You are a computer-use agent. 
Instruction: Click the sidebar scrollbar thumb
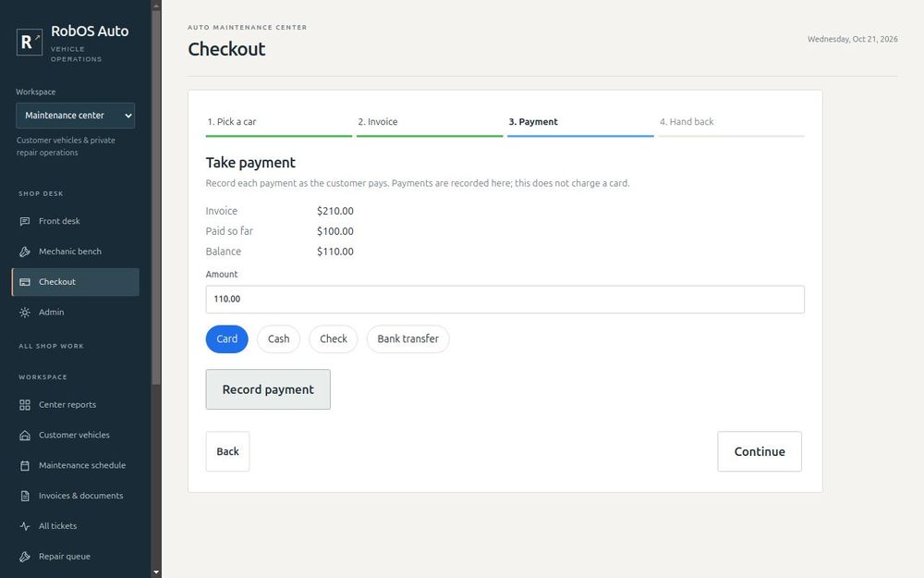coord(156,198)
